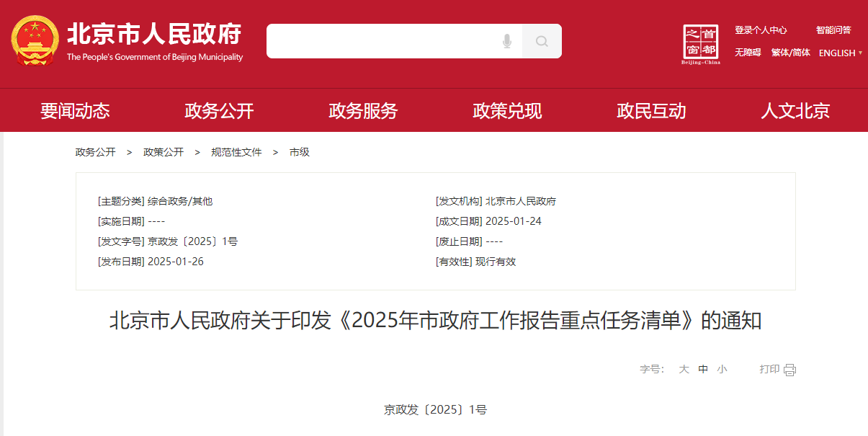Click the printer icon
The width and height of the screenshot is (868, 436).
click(789, 370)
